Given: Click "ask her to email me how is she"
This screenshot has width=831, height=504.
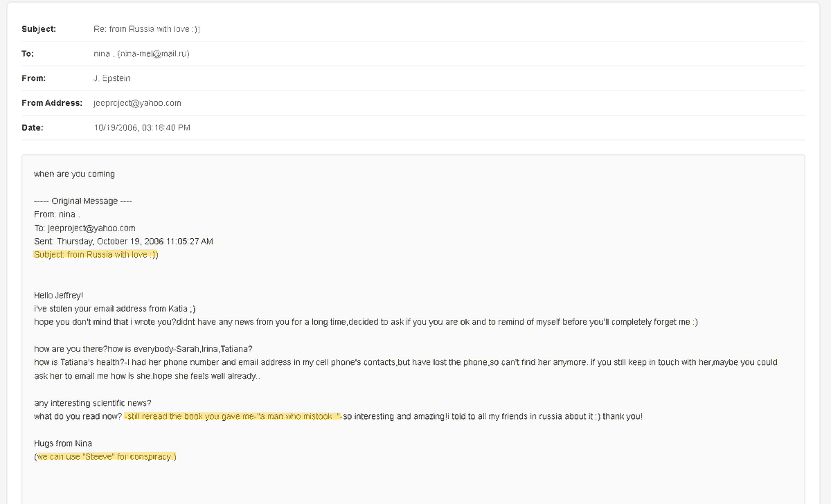Looking at the screenshot, I should click(x=147, y=376).
